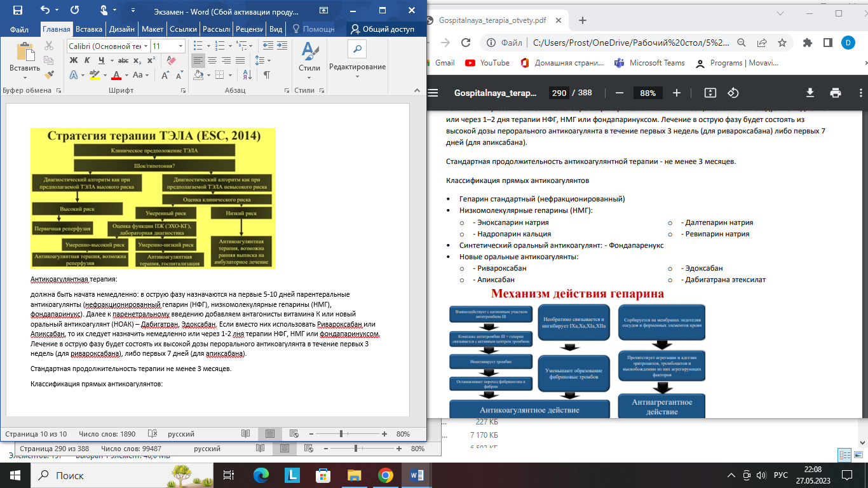Image resolution: width=868 pixels, height=488 pixels.
Task: Open Microsoft Teams bookmark
Action: 649,63
